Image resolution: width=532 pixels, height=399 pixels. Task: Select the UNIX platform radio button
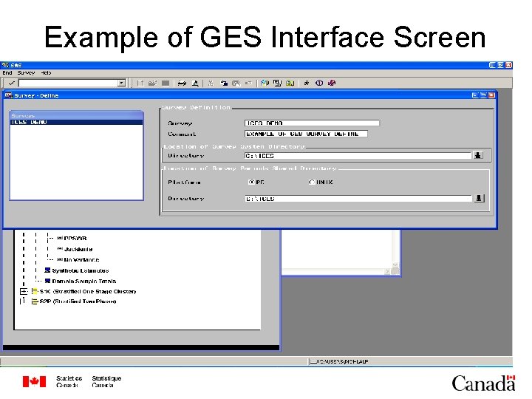pyautogui.click(x=312, y=183)
